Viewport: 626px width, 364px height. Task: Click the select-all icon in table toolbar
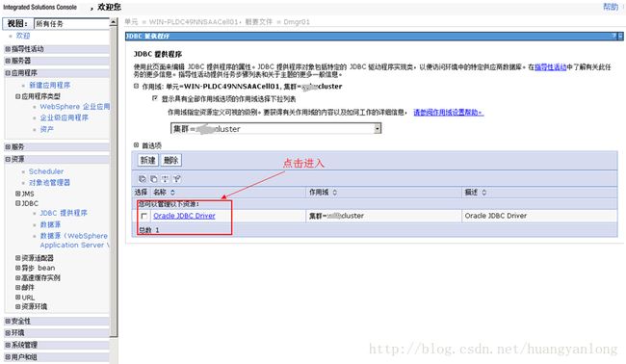[143, 179]
